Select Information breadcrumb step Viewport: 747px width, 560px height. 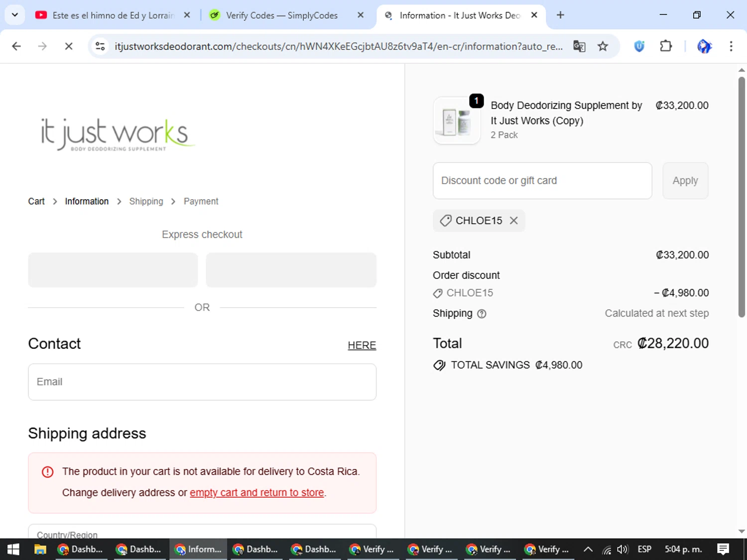87,201
